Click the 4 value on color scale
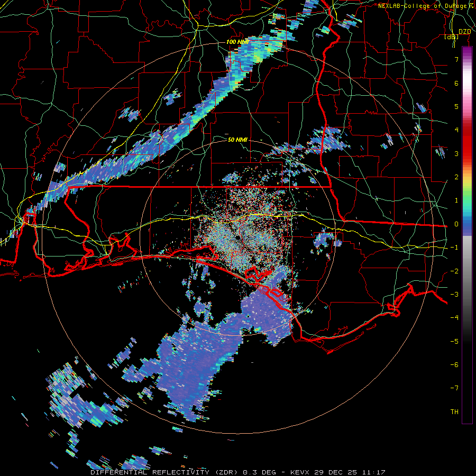This screenshot has height=476, width=476. point(456,130)
